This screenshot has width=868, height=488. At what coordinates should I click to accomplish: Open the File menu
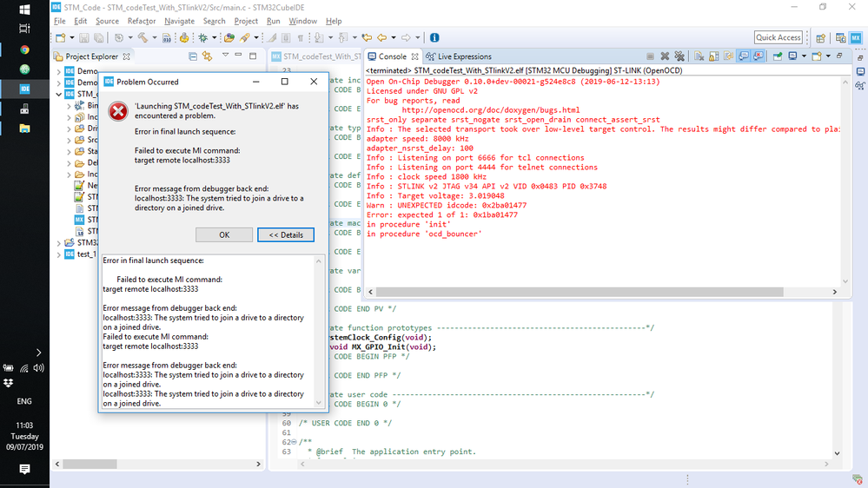pyautogui.click(x=59, y=21)
